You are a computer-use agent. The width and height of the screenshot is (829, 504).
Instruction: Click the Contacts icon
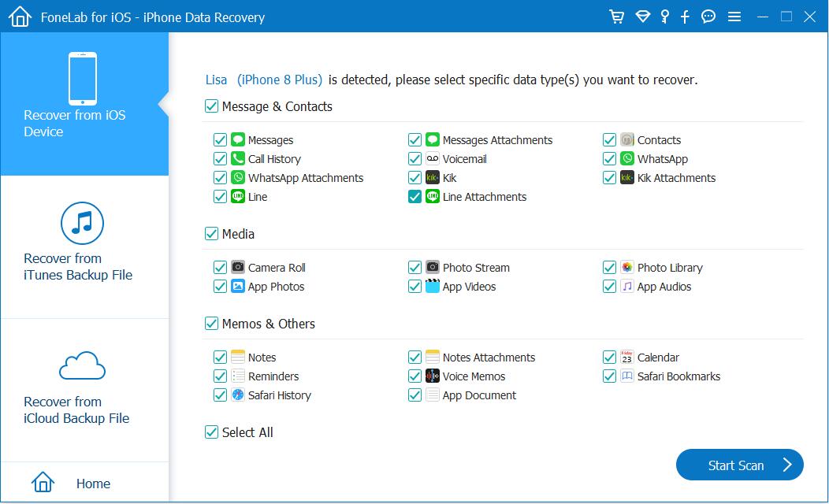point(627,139)
